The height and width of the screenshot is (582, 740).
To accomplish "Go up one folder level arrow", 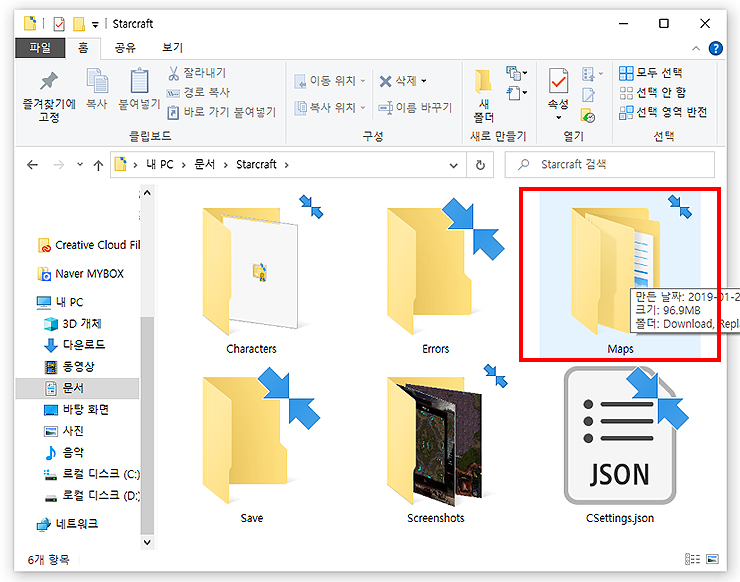I will point(98,165).
